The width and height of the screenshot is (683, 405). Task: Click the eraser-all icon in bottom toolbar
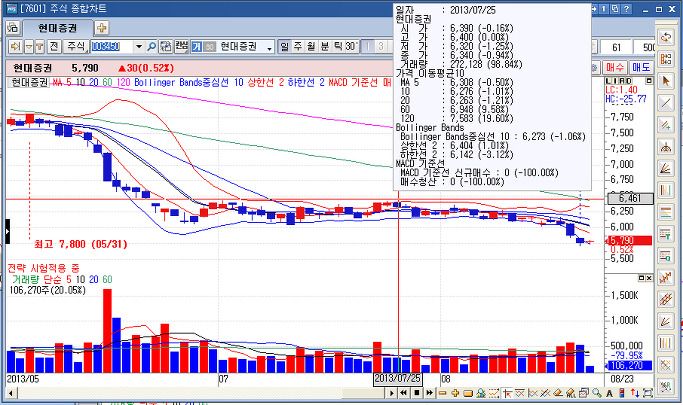point(571,393)
